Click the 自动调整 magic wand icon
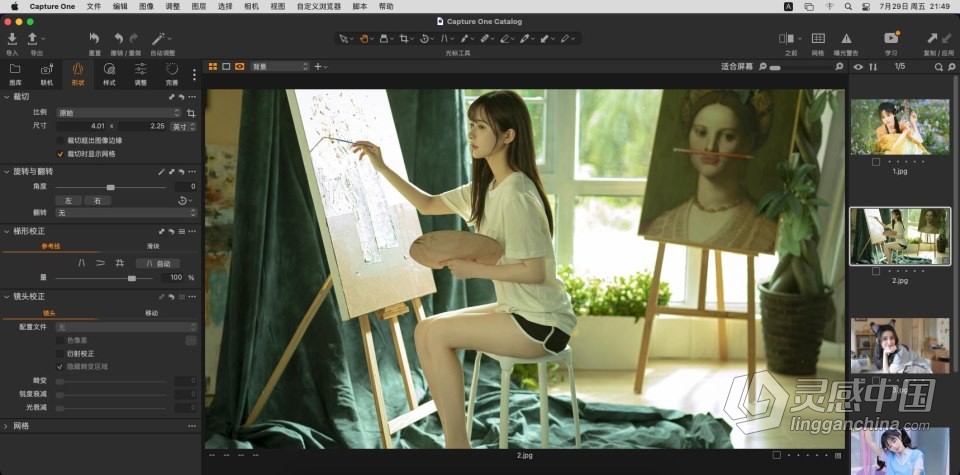The image size is (960, 475). [x=159, y=39]
